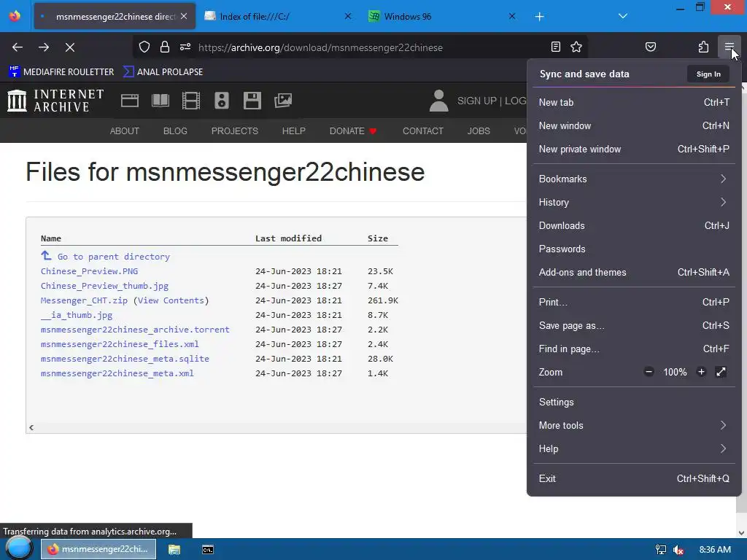Open the site permissions icon in address bar
This screenshot has height=560, width=747.
185,47
